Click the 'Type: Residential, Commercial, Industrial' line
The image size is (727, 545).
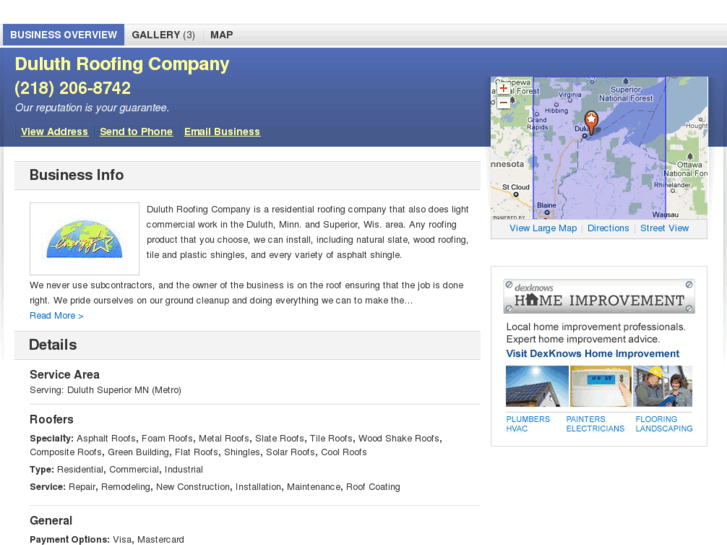(x=116, y=469)
